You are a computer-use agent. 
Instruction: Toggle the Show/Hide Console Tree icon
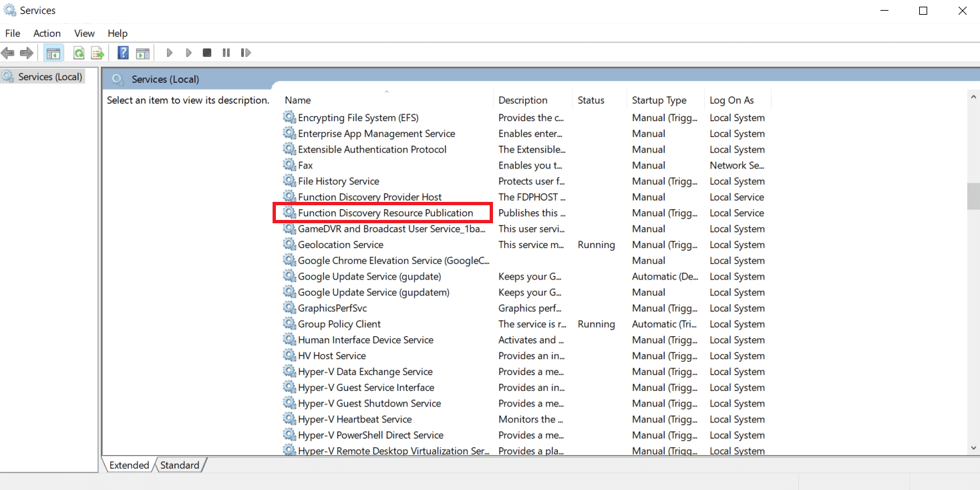pos(53,52)
